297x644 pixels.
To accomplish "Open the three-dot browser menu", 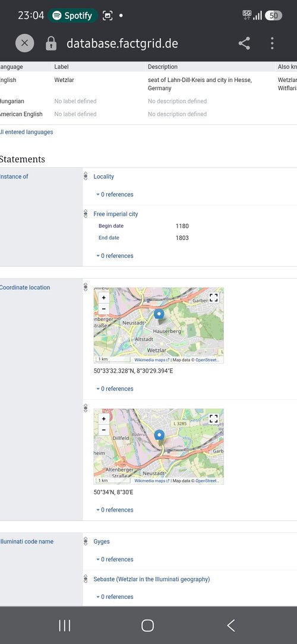I will click(x=272, y=43).
